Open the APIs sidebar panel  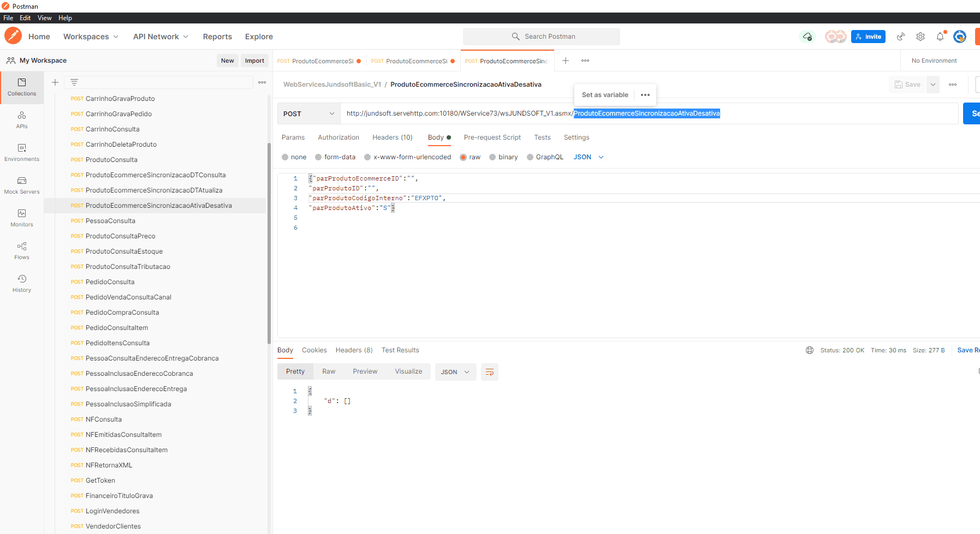(22, 120)
